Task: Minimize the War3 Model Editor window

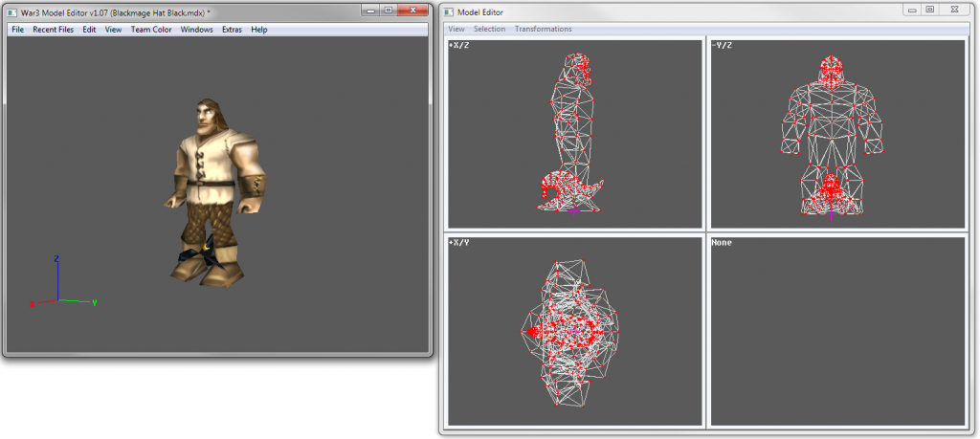Action: (x=371, y=10)
